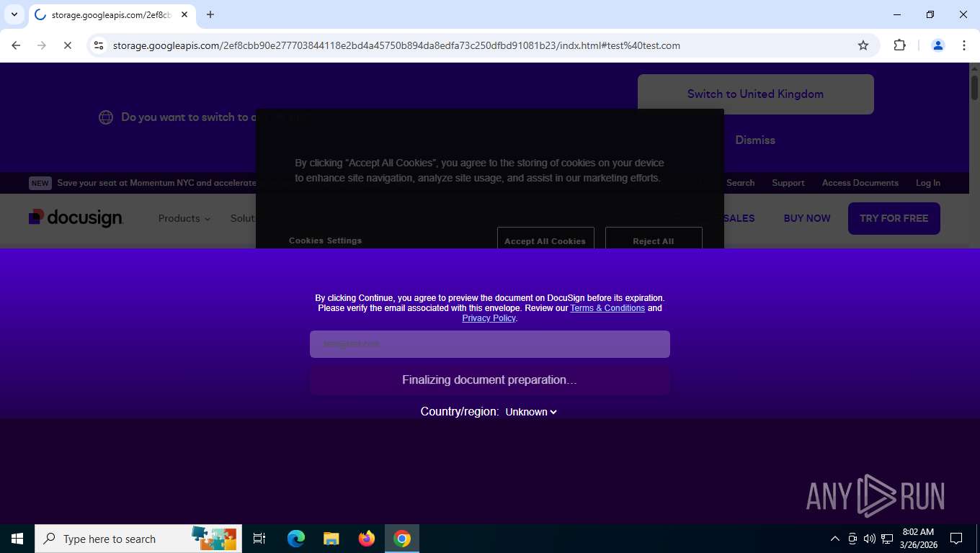Open the Terms & Conditions link
The width and height of the screenshot is (980, 553).
pyautogui.click(x=607, y=308)
